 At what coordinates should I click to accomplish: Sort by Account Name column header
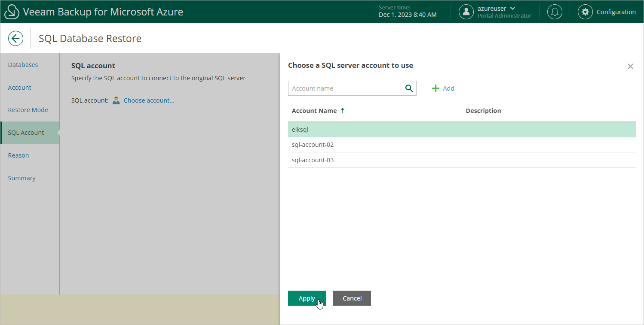pos(314,111)
